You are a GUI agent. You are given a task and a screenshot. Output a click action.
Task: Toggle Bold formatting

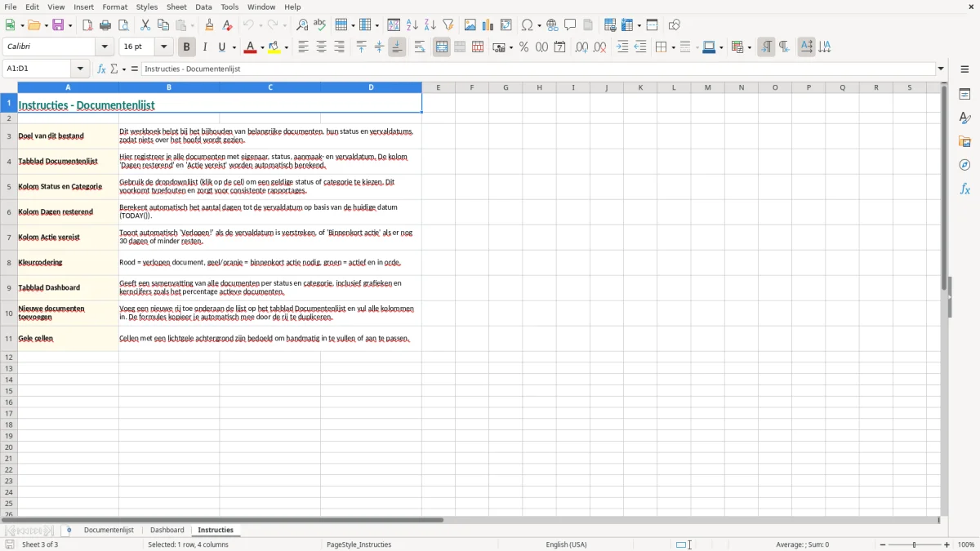click(x=187, y=47)
